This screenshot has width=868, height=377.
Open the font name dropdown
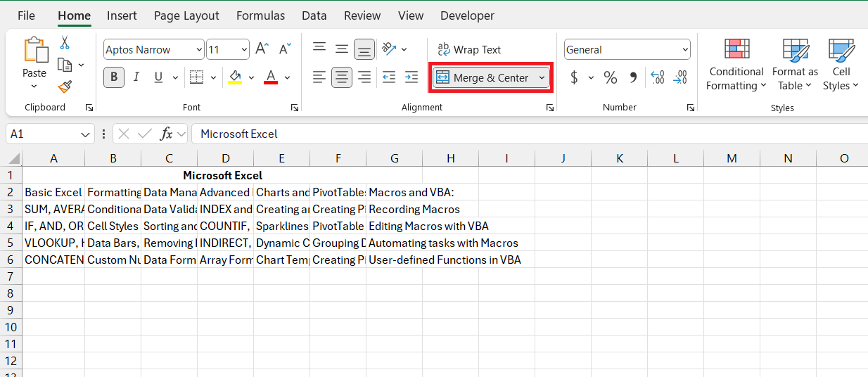click(x=200, y=50)
